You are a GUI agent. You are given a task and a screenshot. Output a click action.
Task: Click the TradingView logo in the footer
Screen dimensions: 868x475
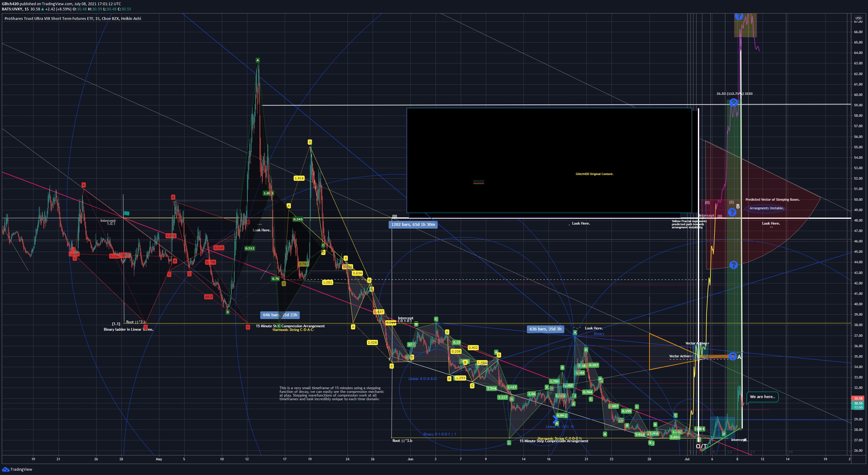[17, 469]
